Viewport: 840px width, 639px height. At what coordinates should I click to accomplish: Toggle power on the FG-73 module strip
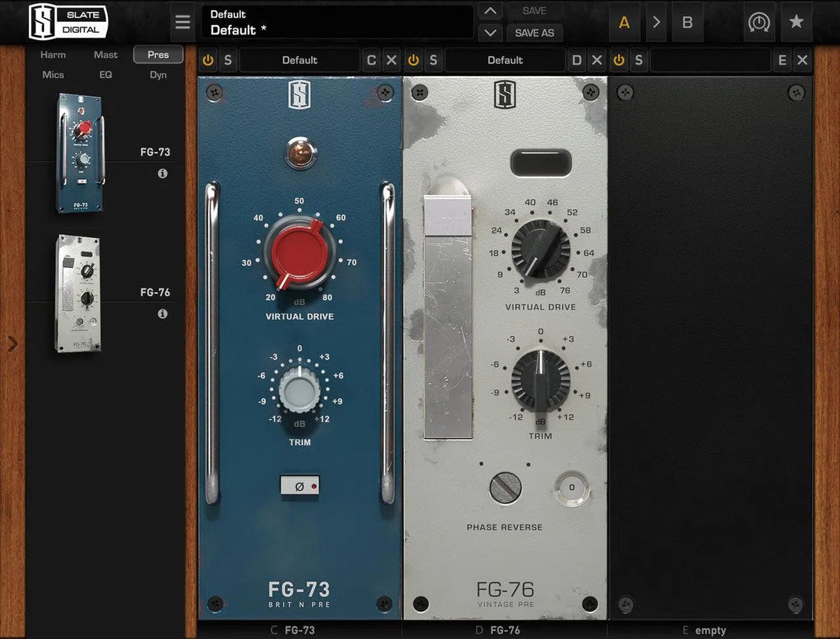tap(207, 60)
